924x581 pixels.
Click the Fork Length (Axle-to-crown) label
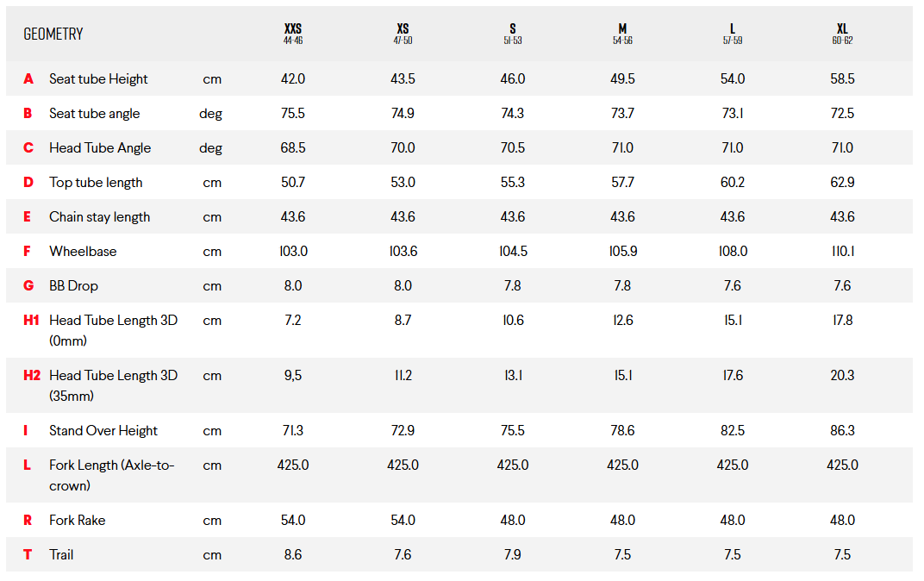click(112, 475)
